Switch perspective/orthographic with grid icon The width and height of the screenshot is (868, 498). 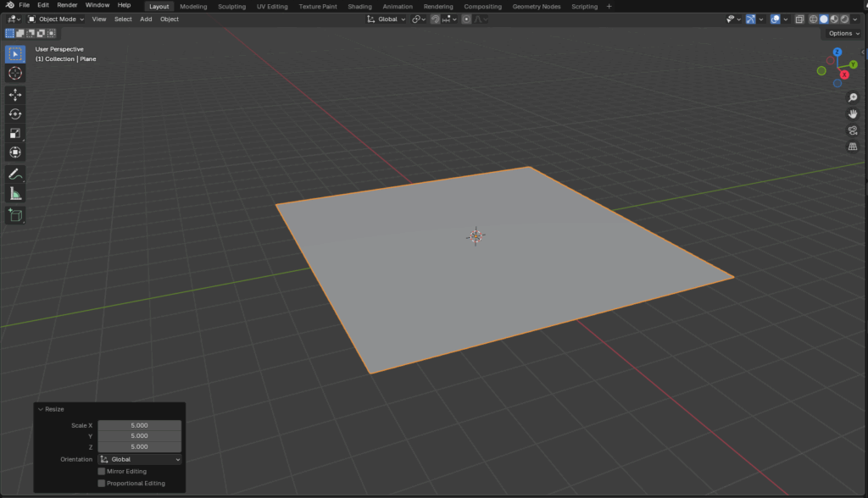click(x=853, y=147)
